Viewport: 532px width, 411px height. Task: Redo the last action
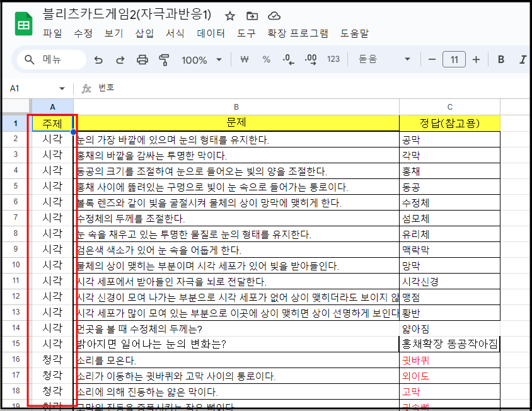coord(120,60)
